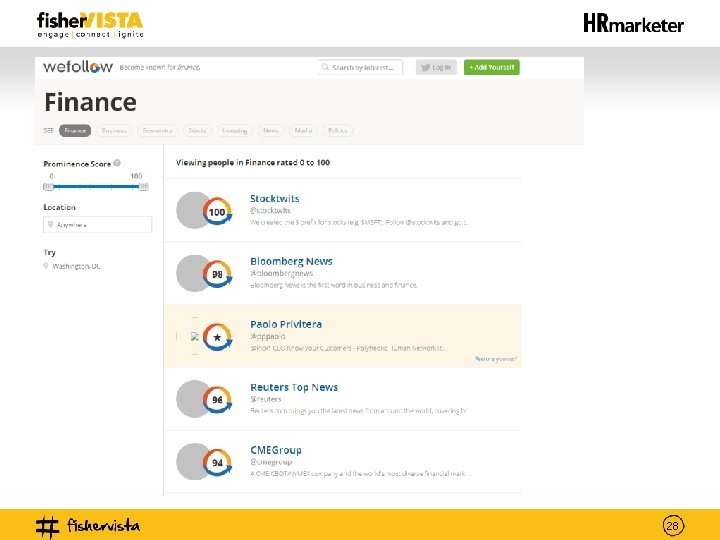Focus the Anywhere location field

click(97, 225)
